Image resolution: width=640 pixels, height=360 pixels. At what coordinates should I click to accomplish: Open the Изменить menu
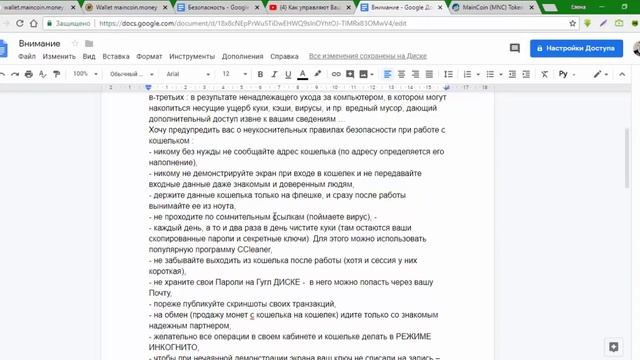click(x=59, y=56)
